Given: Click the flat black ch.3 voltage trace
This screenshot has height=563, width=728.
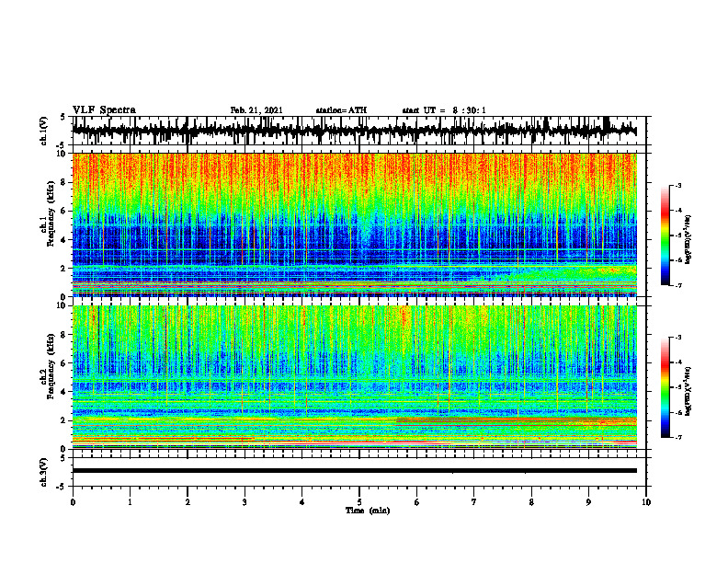Looking at the screenshot, I should tap(354, 471).
